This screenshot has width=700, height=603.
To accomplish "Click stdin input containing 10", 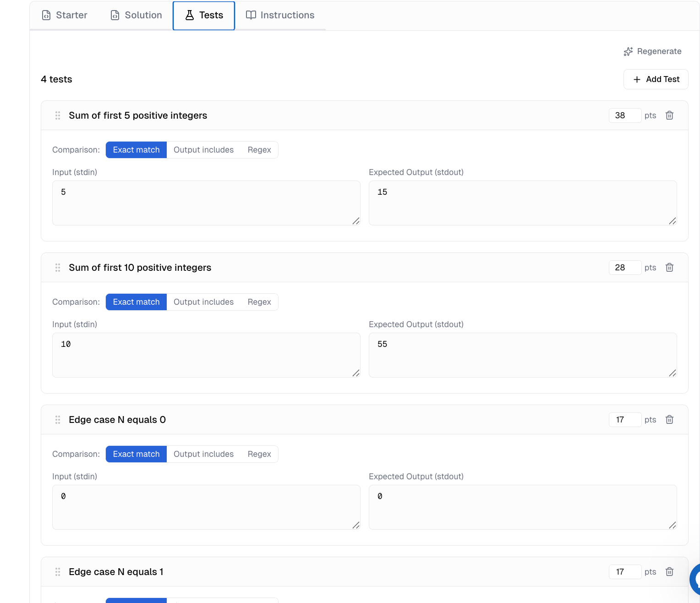I will tap(206, 355).
